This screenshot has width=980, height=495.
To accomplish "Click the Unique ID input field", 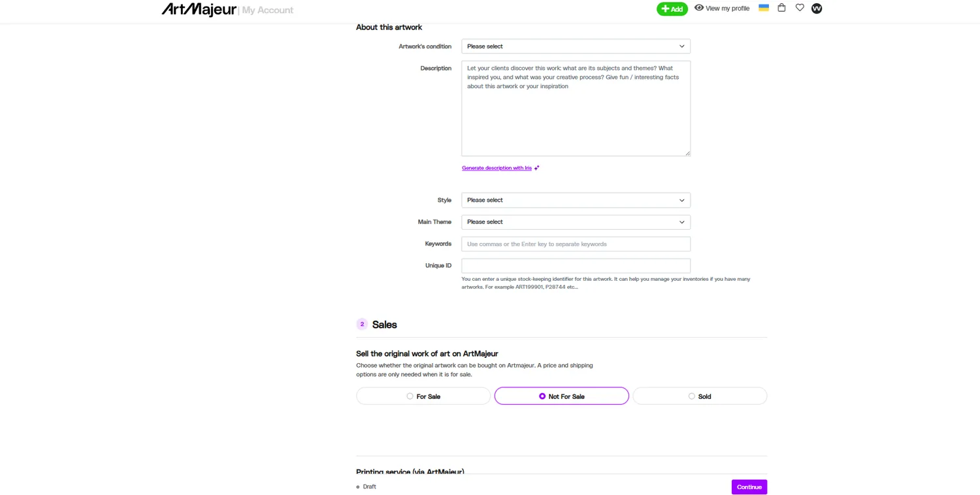I will [x=576, y=266].
